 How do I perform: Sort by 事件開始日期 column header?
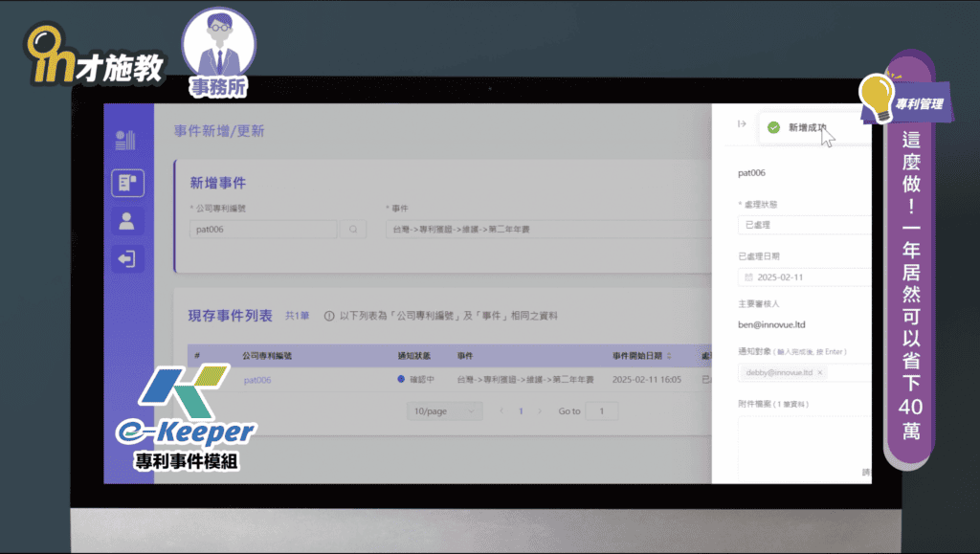tap(641, 355)
